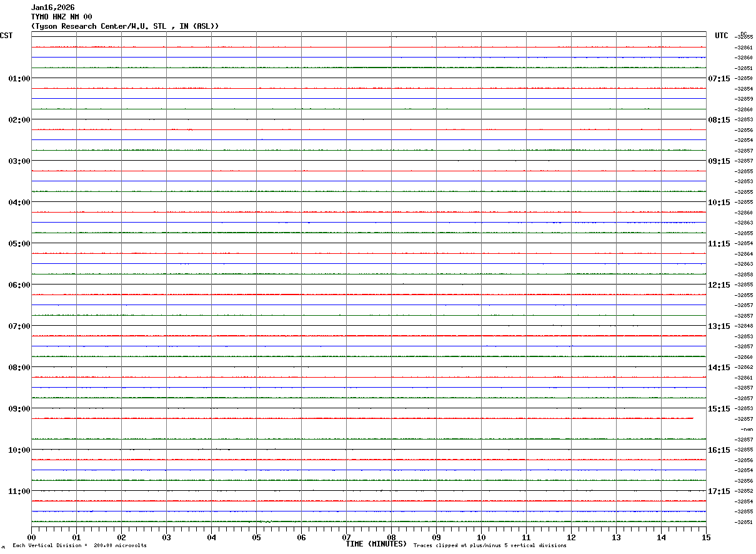This screenshot has width=756, height=554.
Task: Click the DC offset value -32862
Action: pyautogui.click(x=744, y=367)
